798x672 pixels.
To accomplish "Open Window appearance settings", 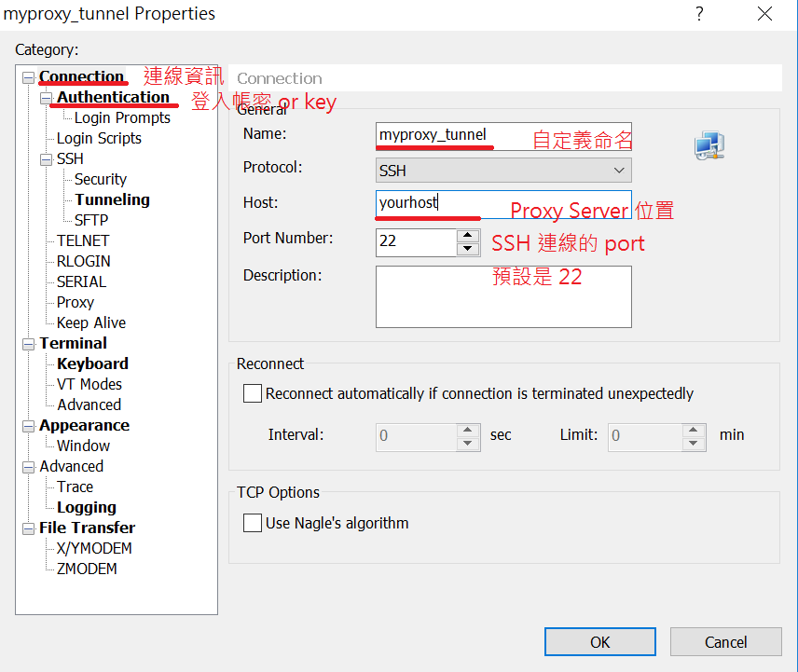I will 84,446.
